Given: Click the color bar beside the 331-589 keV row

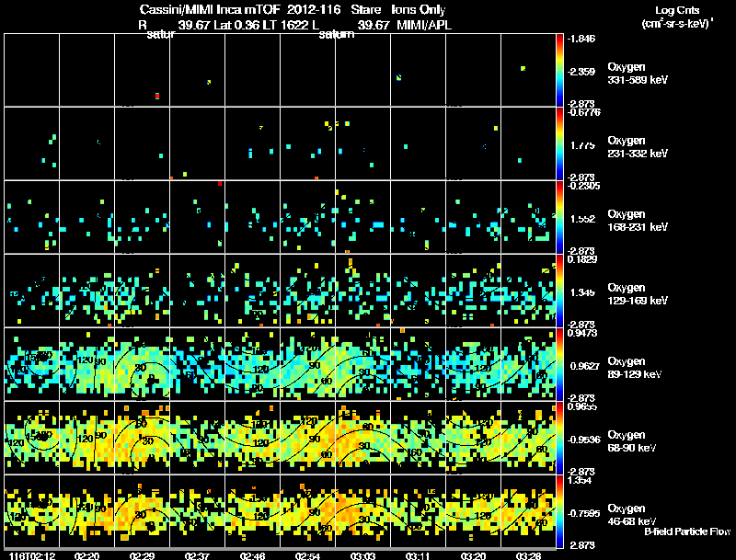Looking at the screenshot, I should tap(559, 70).
